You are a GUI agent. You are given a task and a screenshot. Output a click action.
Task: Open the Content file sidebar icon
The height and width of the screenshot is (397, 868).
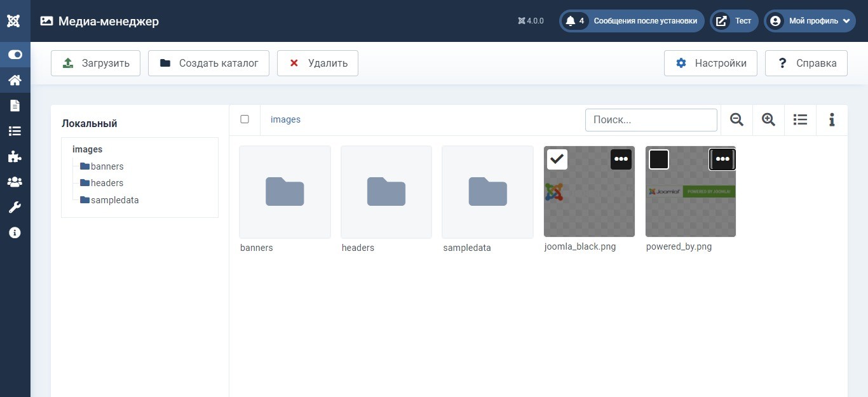point(15,105)
